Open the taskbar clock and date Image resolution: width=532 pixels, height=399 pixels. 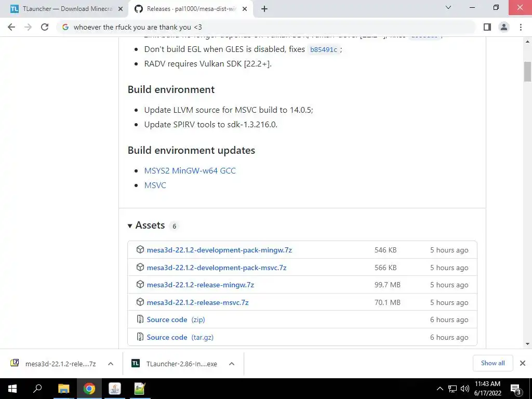(487, 389)
